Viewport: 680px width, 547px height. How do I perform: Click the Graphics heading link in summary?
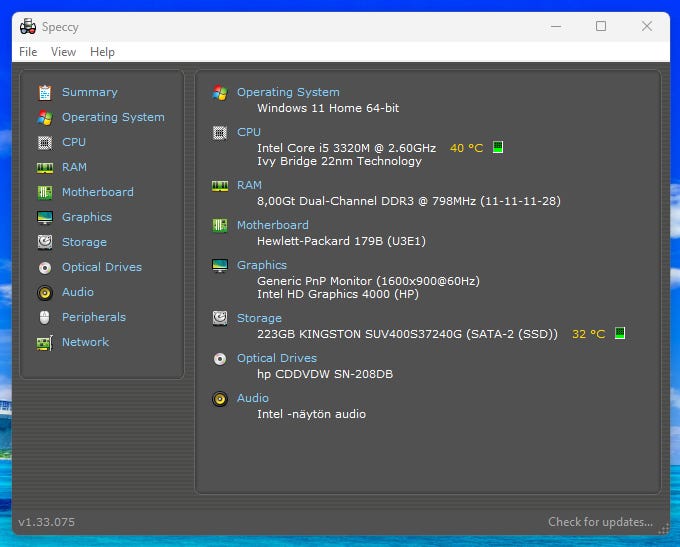tap(262, 265)
